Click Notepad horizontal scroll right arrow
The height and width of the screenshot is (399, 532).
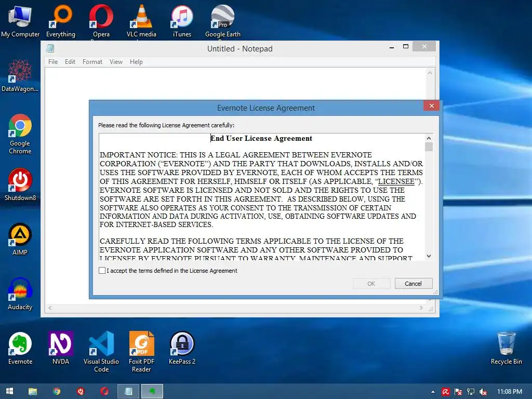421,308
